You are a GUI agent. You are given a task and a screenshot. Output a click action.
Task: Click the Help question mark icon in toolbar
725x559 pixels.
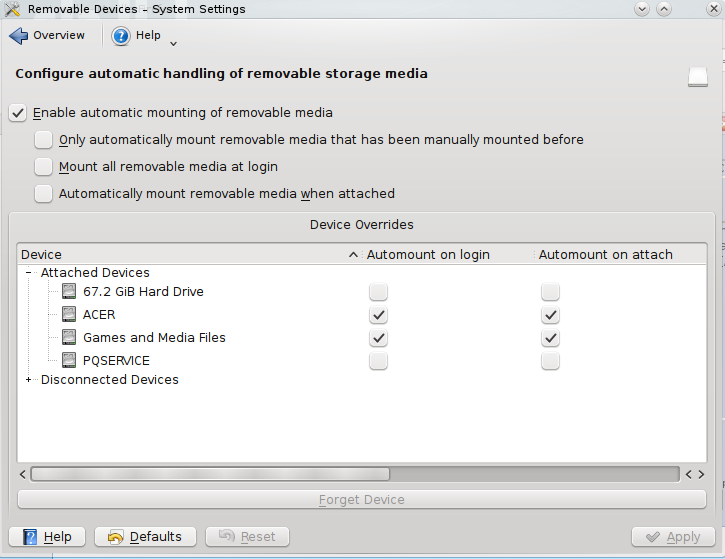[x=121, y=36]
